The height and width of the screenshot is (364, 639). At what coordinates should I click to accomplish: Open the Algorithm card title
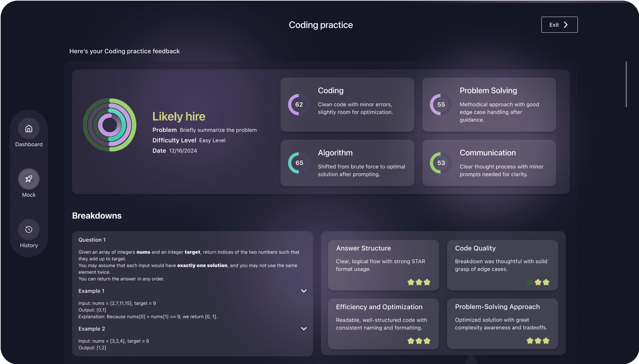(x=335, y=153)
